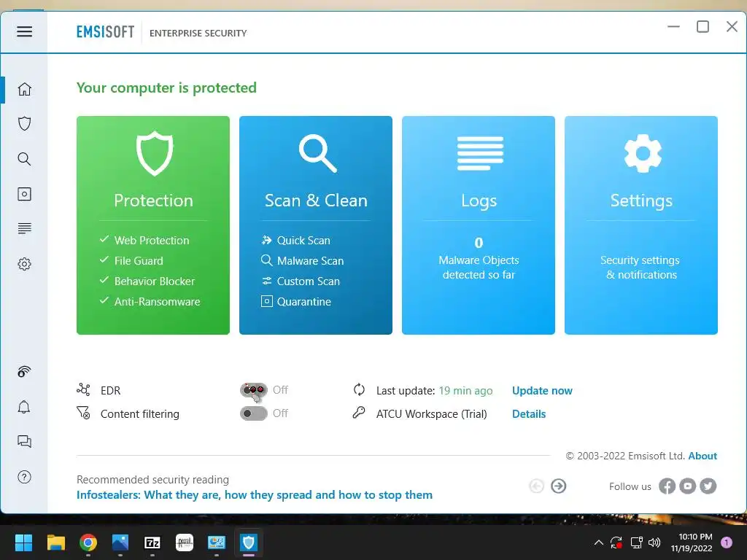Open Protection shield icon in sidebar
This screenshot has width=747, height=560.
(x=24, y=124)
